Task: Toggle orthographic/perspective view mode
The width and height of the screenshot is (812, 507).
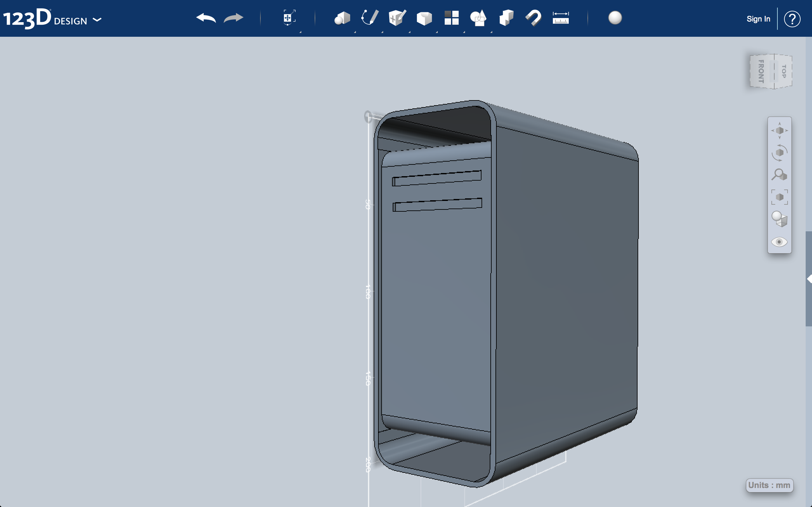Action: (x=779, y=220)
